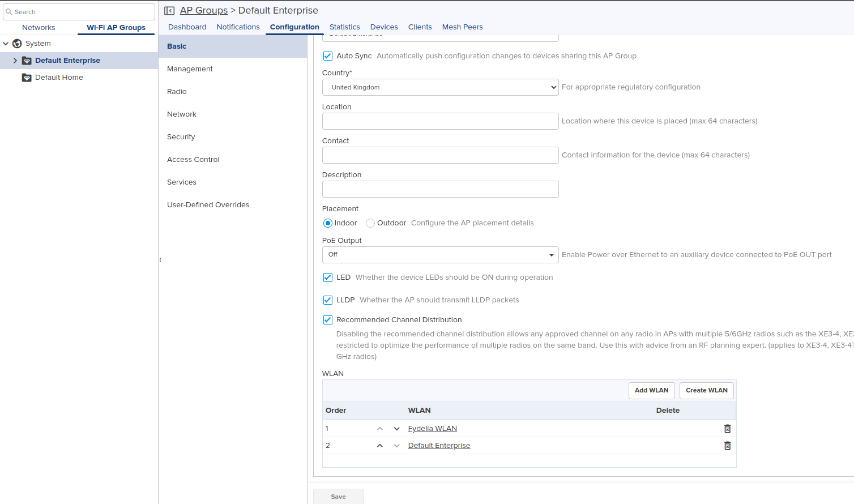The image size is (854, 504).
Task: Open the Notifications tab
Action: [238, 27]
